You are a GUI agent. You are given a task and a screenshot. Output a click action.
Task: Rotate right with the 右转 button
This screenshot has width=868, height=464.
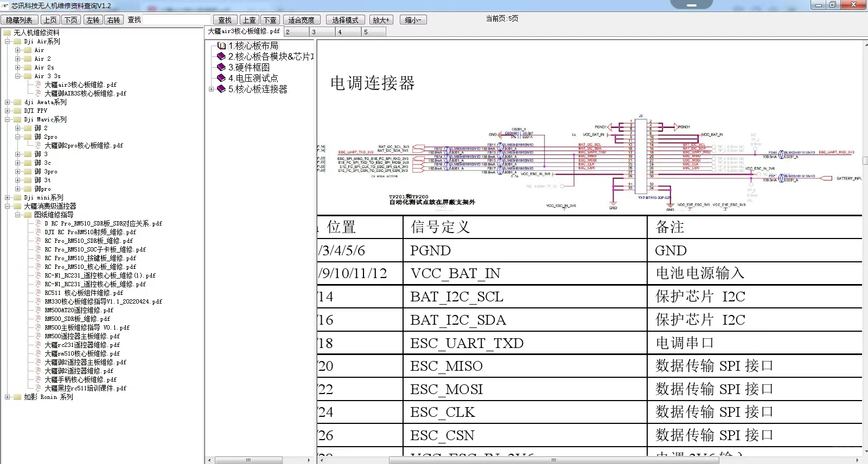click(x=113, y=20)
